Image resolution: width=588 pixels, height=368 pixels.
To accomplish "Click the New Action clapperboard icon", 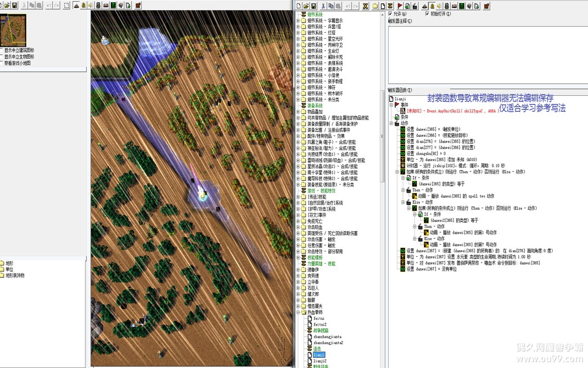I will pyautogui.click(x=415, y=6).
